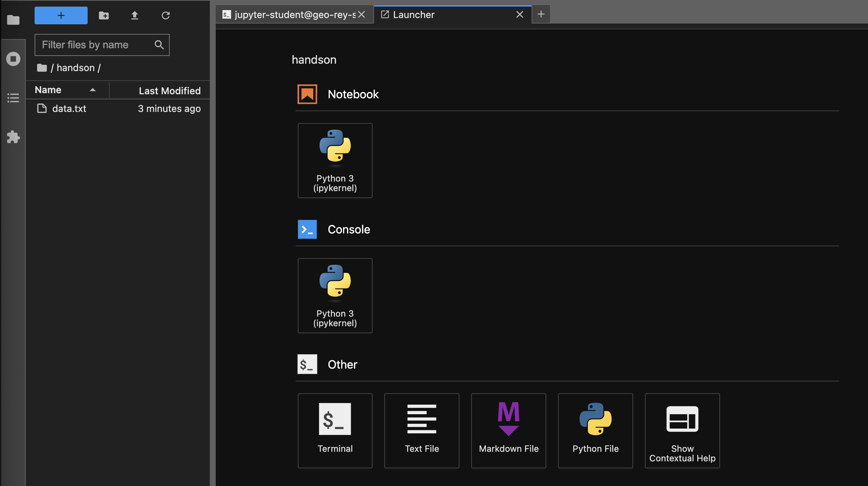Start a new Terminal
Screen dimensions: 868x486
335,431
